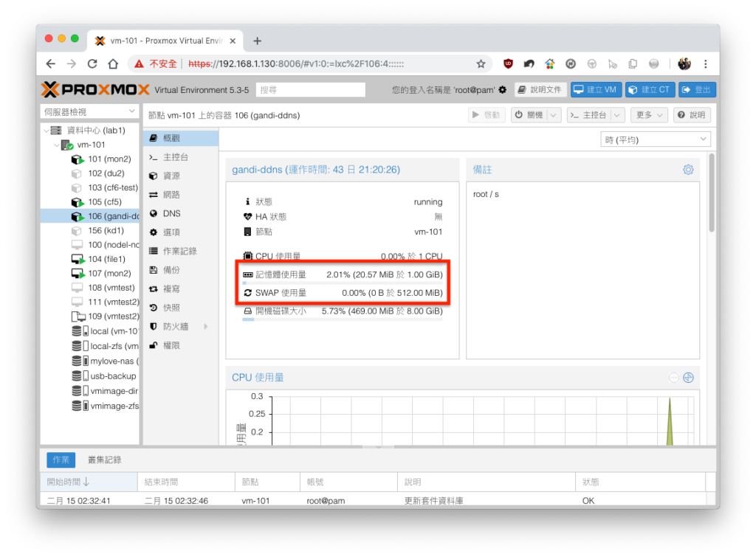Open the DNS menu item
The image size is (756, 557).
coord(181,213)
